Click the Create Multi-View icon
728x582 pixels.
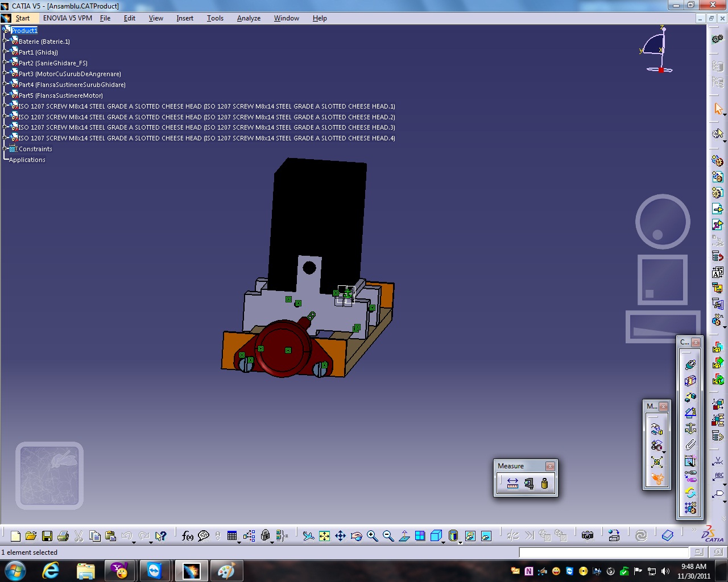[420, 535]
